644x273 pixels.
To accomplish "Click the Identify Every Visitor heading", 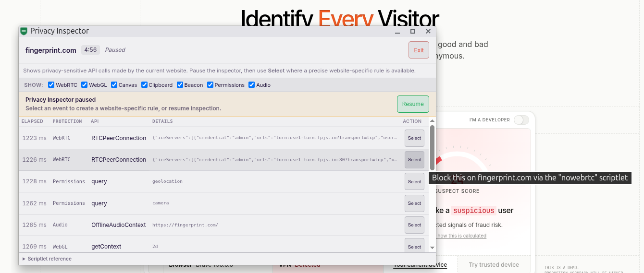I will 340,18.
